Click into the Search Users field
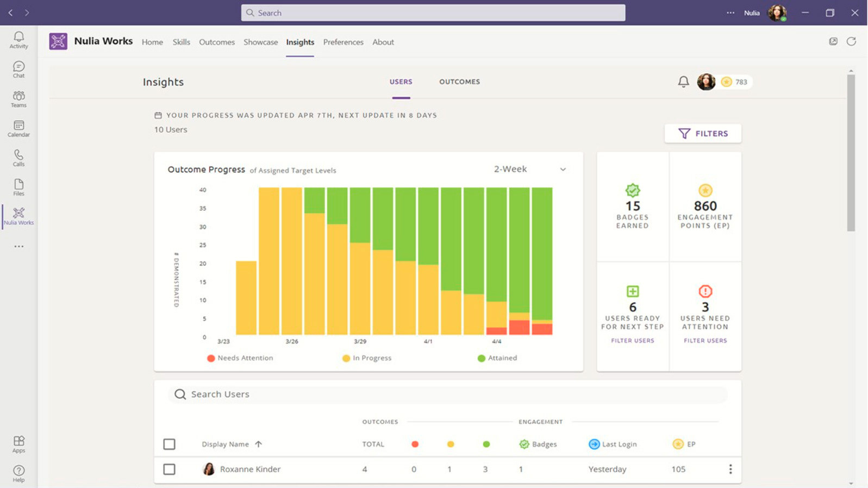This screenshot has width=868, height=488. coord(447,395)
